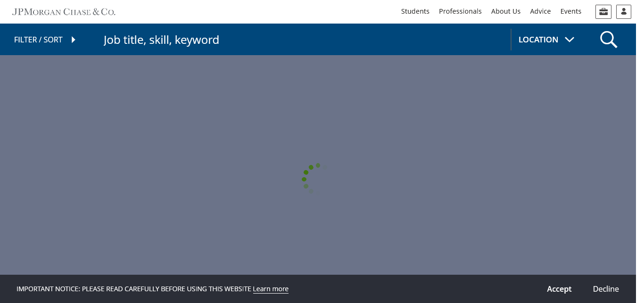Open the briefcase saved jobs icon
Screen dimensions: 644x303
tap(603, 12)
